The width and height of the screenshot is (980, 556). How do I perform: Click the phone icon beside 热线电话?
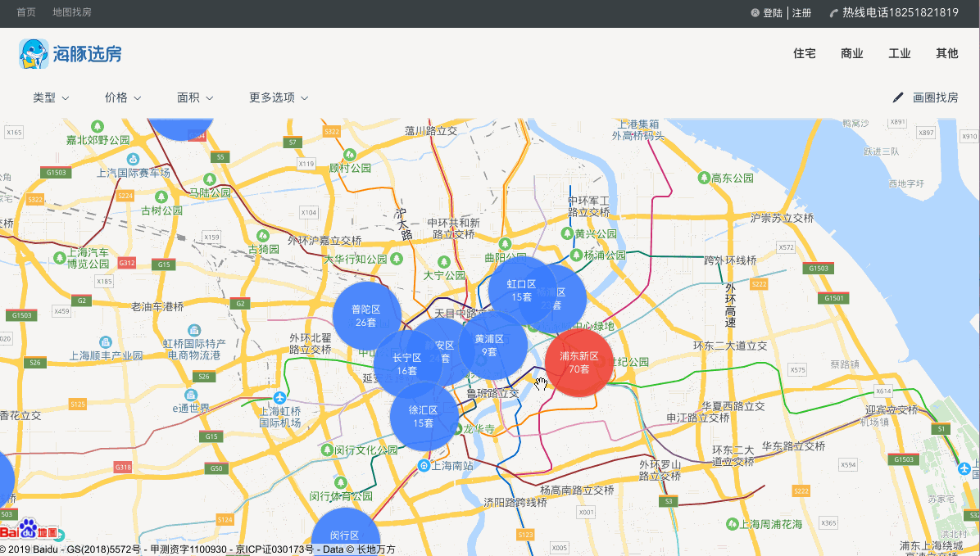[x=833, y=12]
